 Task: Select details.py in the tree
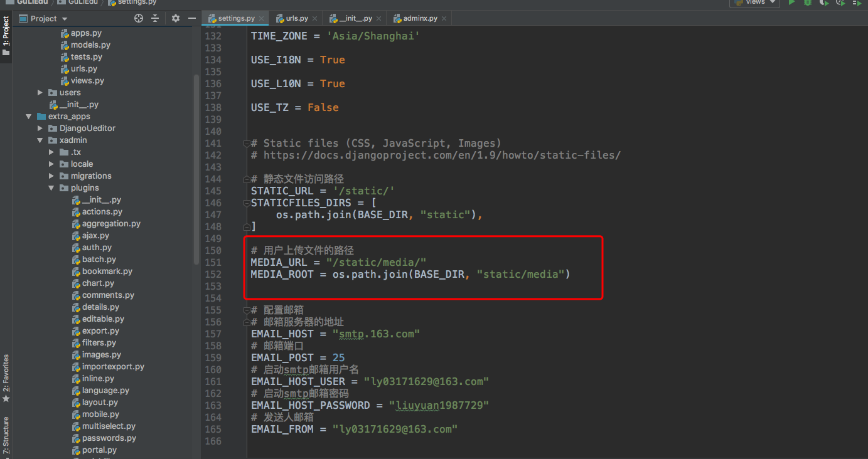pos(95,307)
